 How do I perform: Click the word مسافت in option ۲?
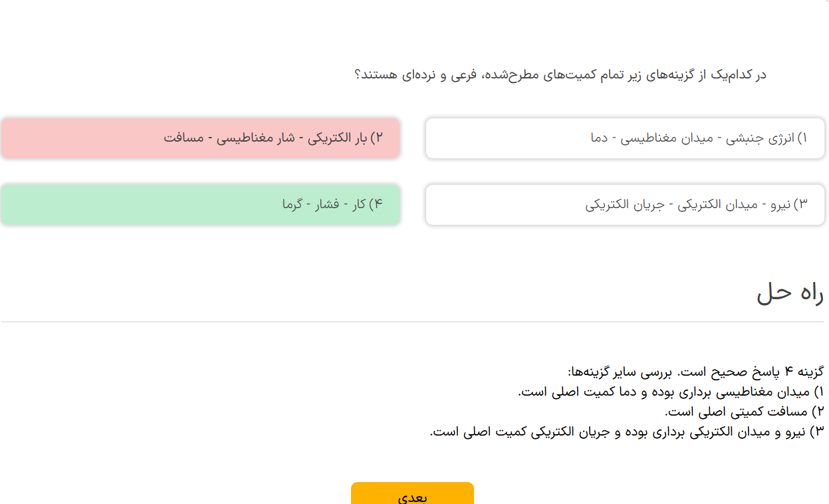pyautogui.click(x=181, y=138)
